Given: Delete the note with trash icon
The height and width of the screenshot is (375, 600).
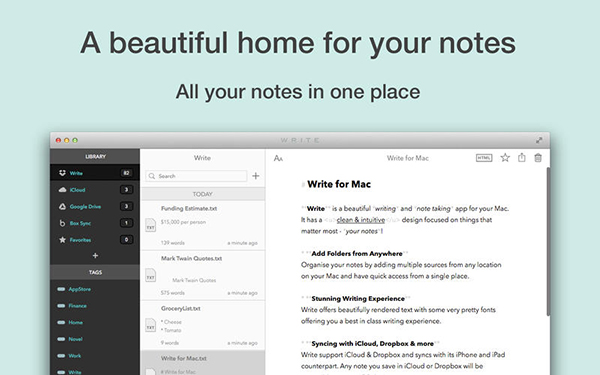Looking at the screenshot, I should (x=538, y=158).
